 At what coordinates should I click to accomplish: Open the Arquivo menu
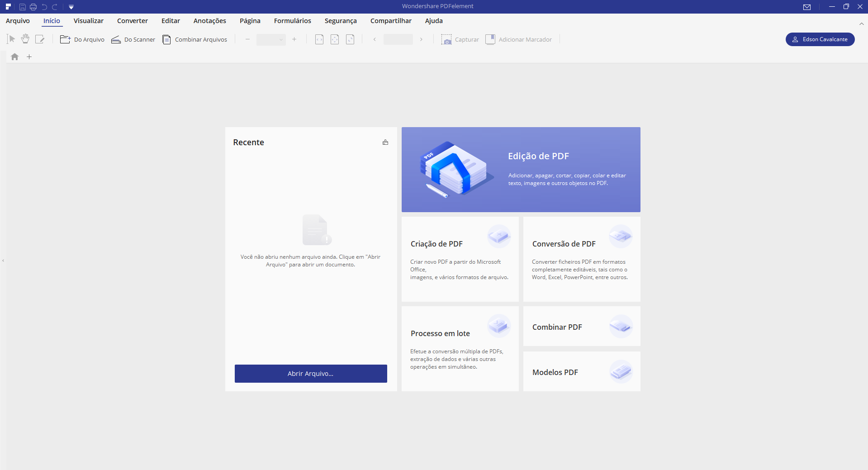coord(18,21)
